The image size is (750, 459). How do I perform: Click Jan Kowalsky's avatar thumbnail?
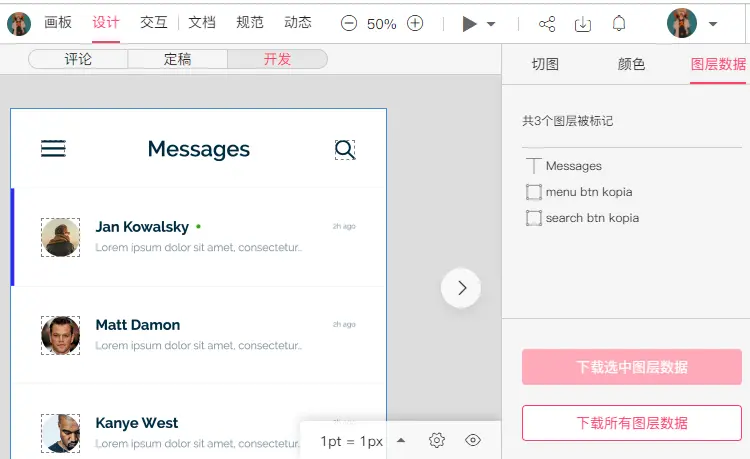(x=60, y=238)
